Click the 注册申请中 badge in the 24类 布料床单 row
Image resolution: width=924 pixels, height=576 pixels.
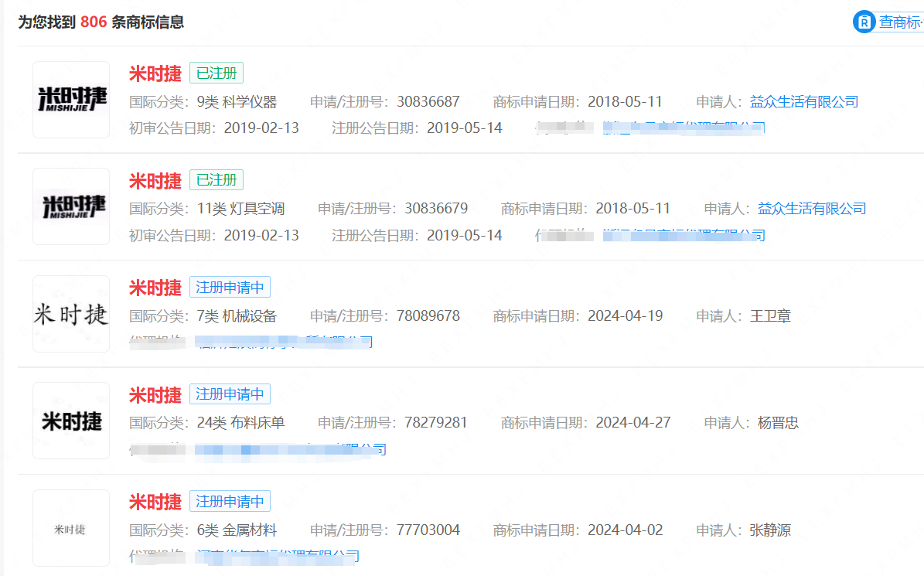coord(230,394)
